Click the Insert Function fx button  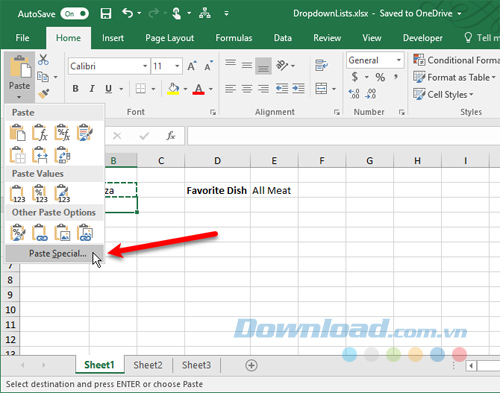pyautogui.click(x=171, y=136)
